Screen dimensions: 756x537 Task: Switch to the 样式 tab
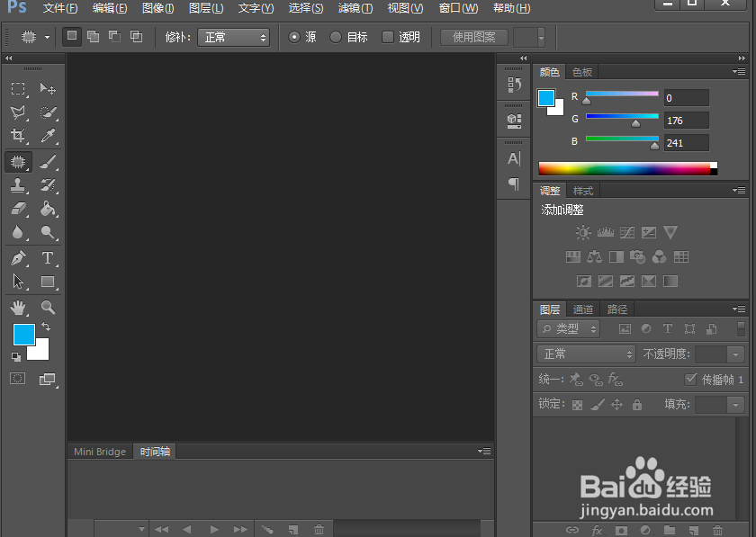coord(583,191)
